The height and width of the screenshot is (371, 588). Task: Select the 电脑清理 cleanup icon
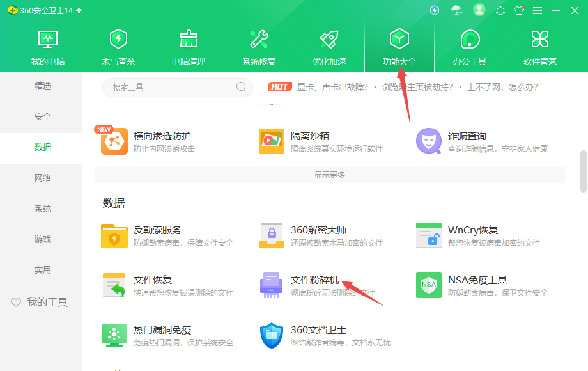(x=188, y=45)
